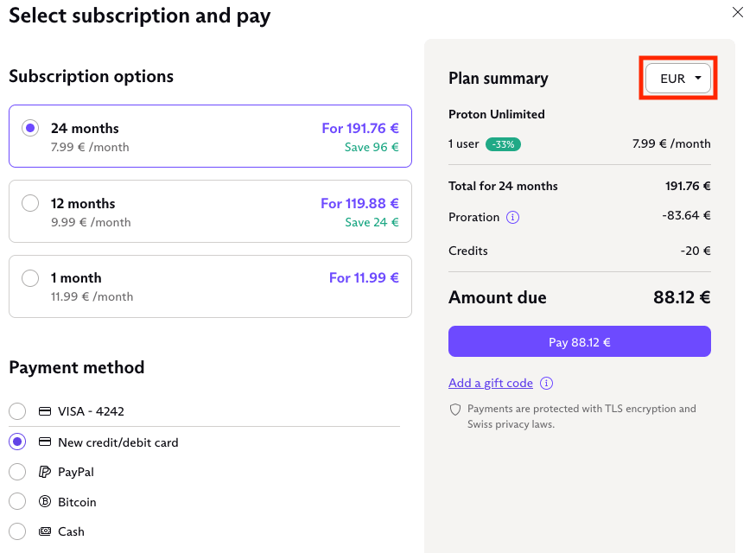Select Bitcoin payment radio button
Image resolution: width=756 pixels, height=553 pixels.
(x=17, y=501)
